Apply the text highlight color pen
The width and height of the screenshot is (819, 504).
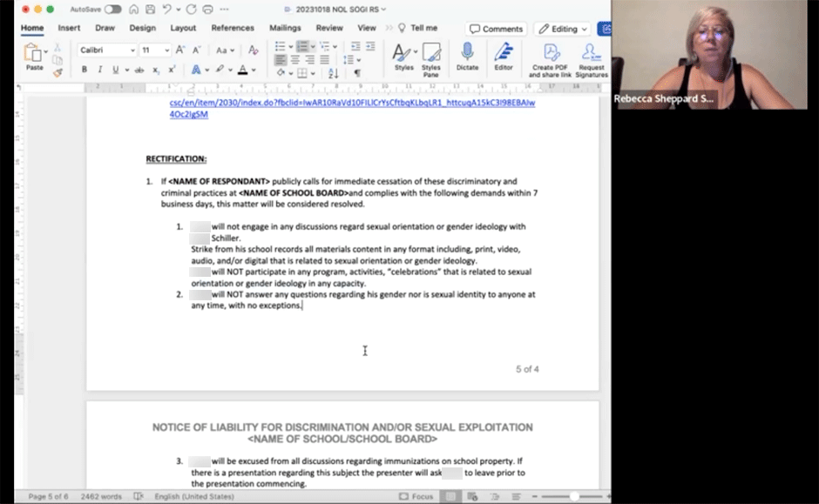pos(220,70)
